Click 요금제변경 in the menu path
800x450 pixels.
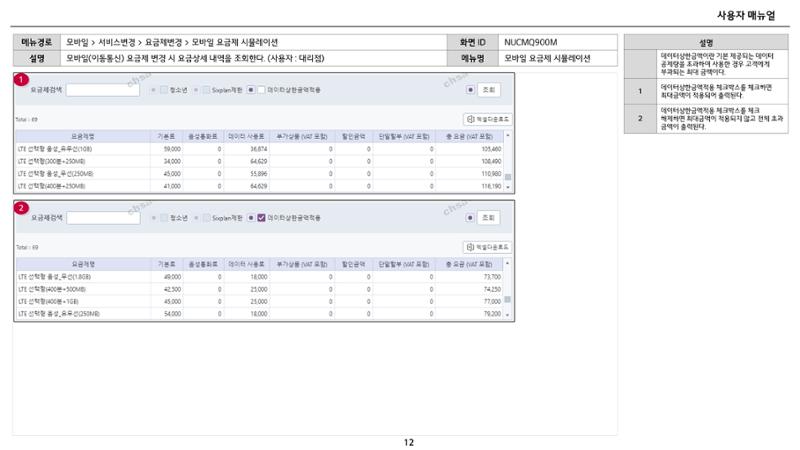(x=163, y=42)
